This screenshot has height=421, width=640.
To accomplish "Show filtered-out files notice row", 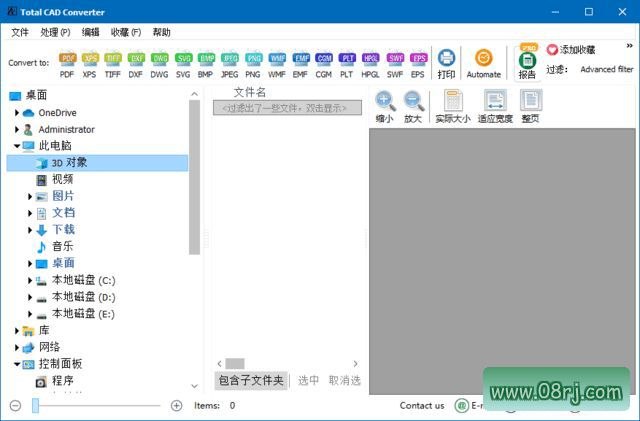I will (x=287, y=108).
